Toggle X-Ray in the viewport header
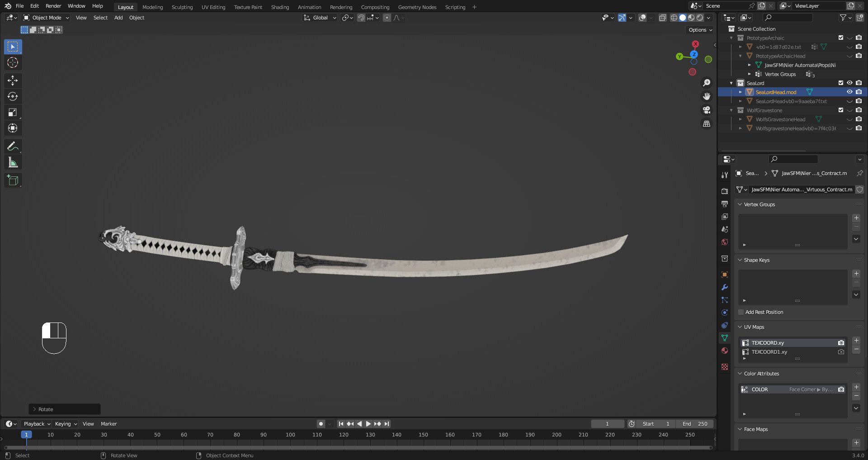The image size is (868, 460). (x=662, y=18)
